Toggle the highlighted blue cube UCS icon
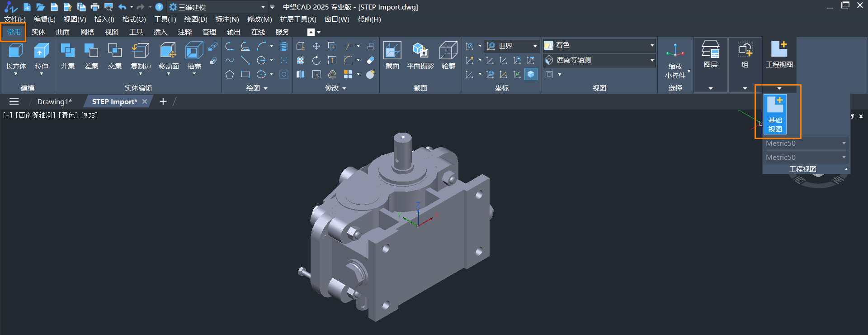Viewport: 868px width, 335px height. tap(531, 74)
